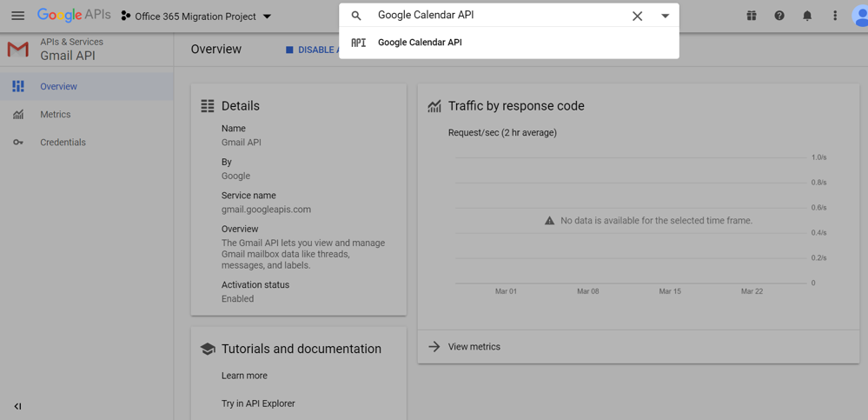Click the user account avatar
Viewport: 868px width, 420px height.
pyautogui.click(x=860, y=17)
